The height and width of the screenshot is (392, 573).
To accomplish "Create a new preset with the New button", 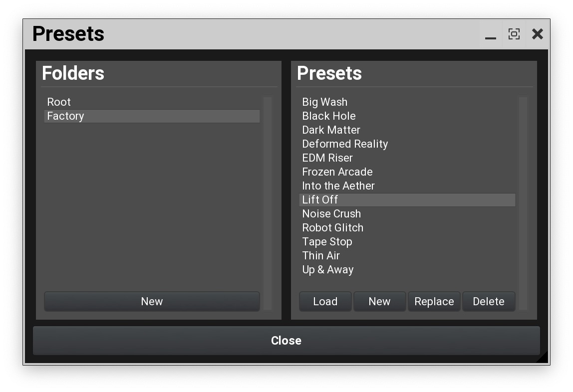I will [379, 301].
